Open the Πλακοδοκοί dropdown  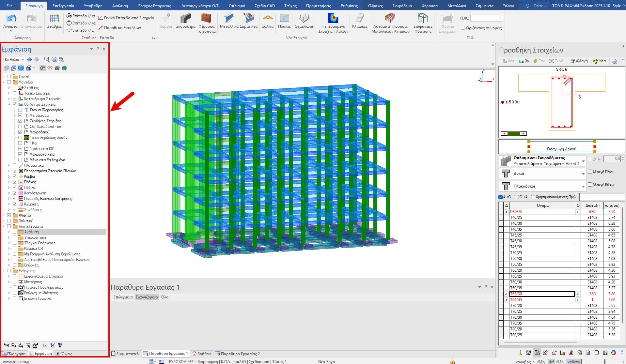(583, 187)
